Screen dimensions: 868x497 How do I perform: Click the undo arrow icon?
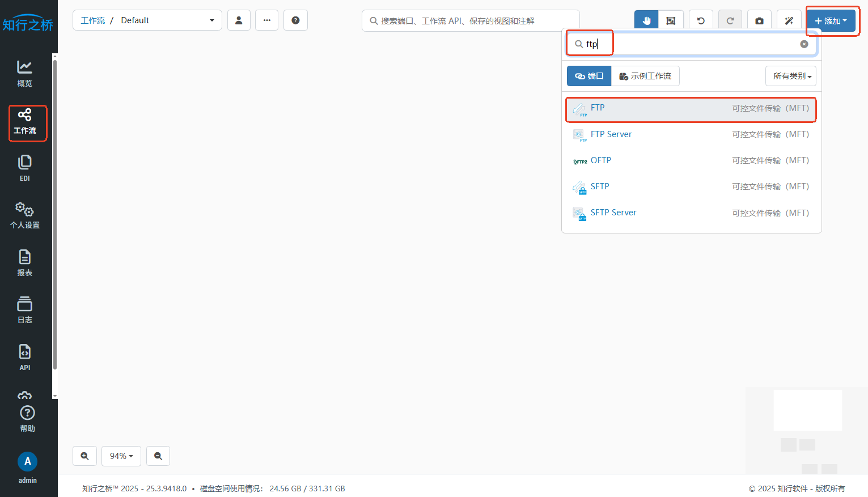701,21
